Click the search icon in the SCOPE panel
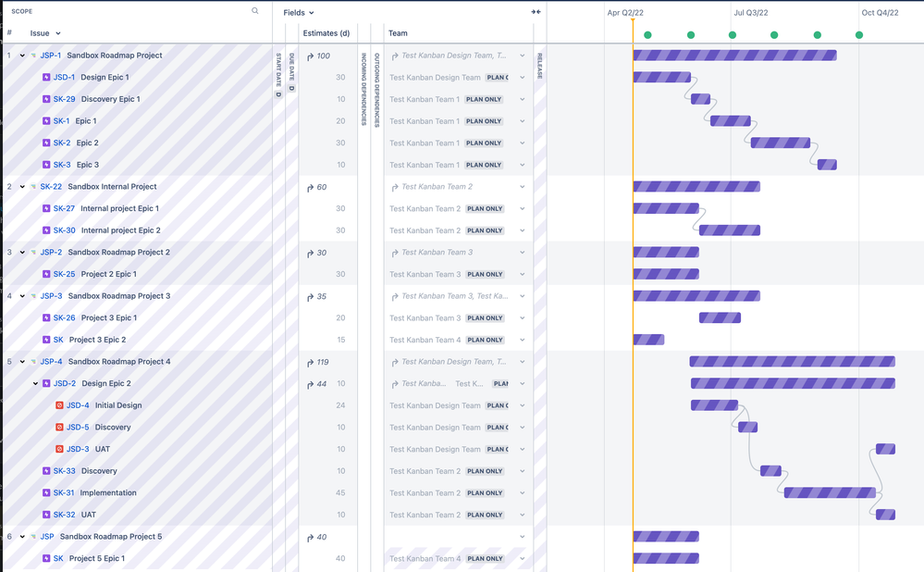 (x=254, y=11)
